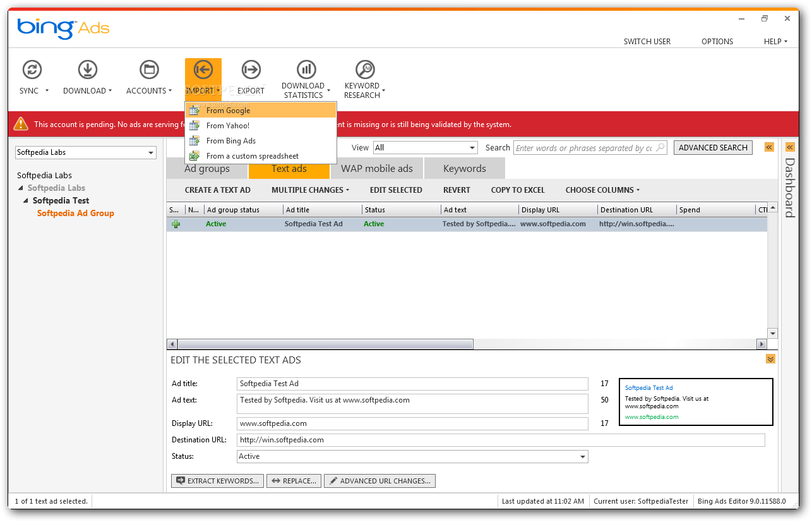This screenshot has width=812, height=522.
Task: Click the Download Statistics bar chart icon
Action: click(x=306, y=69)
